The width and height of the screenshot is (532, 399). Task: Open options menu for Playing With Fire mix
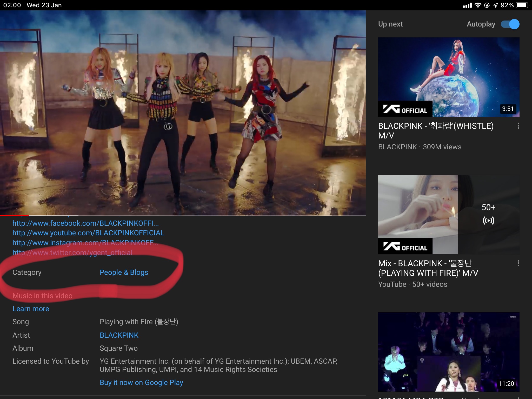coord(518,263)
